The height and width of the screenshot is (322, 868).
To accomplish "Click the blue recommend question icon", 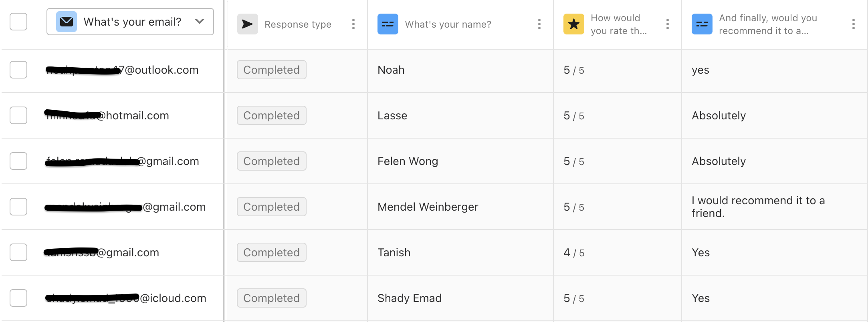I will [702, 24].
